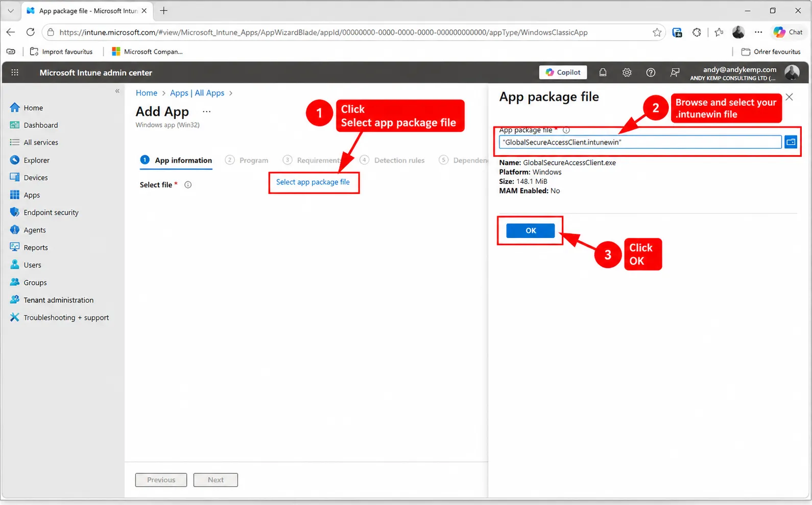Click the Apps | All Apps breadcrumb

coord(197,93)
